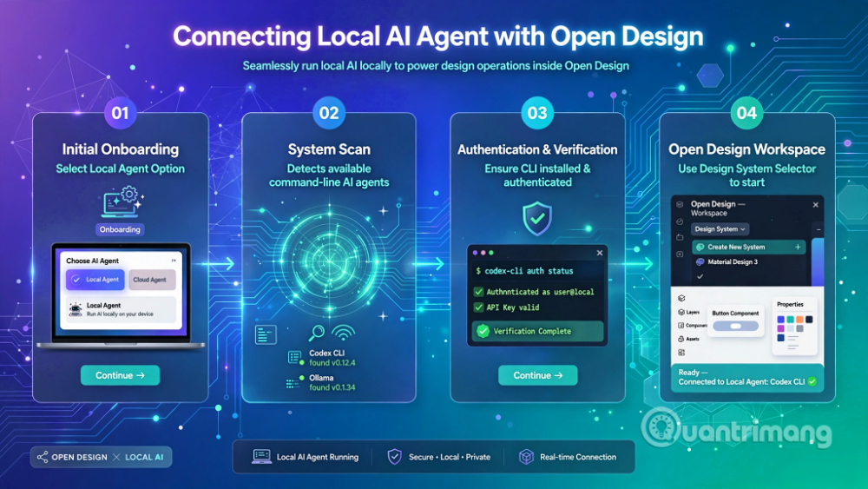Click the Open Design × Local AI badge
Image resolution: width=868 pixels, height=489 pixels.
click(x=101, y=457)
